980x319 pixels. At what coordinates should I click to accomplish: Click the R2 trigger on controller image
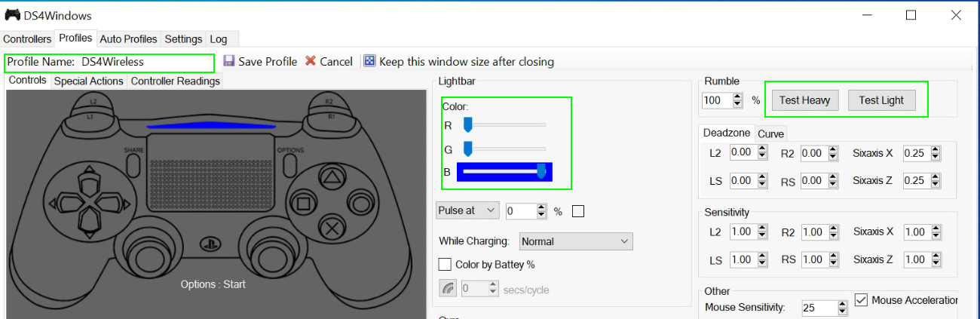pos(329,102)
